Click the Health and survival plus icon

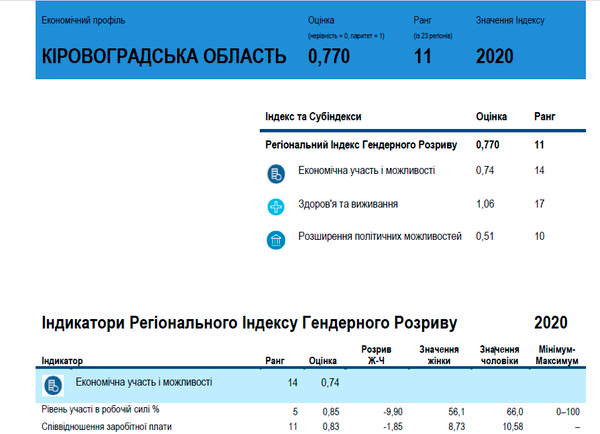[x=277, y=207]
